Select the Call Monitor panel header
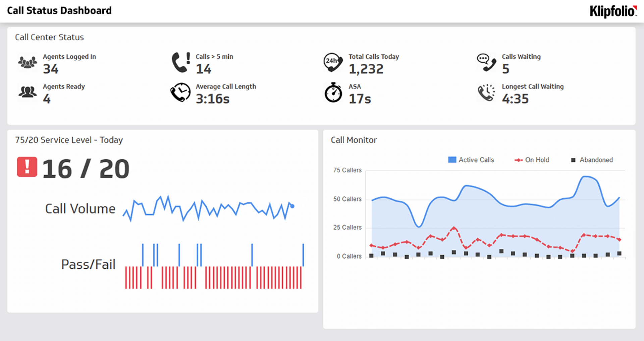This screenshot has height=341, width=644. pos(354,140)
